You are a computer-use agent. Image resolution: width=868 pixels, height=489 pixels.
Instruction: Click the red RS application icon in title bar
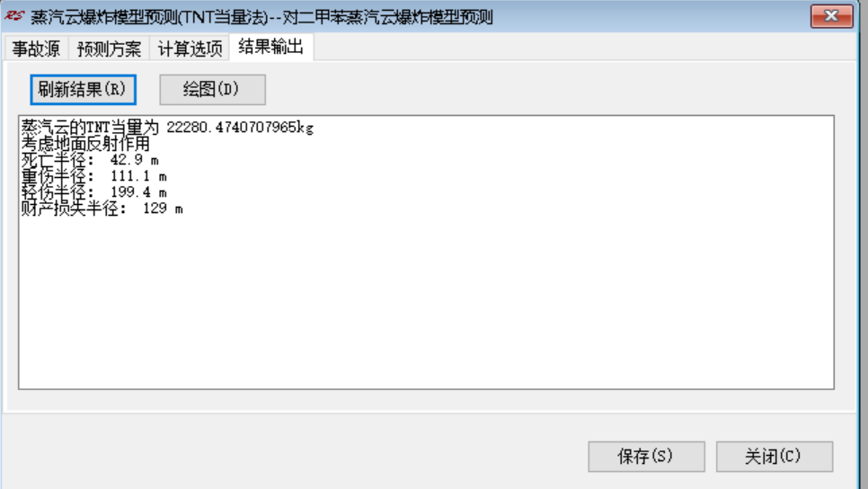tap(14, 16)
